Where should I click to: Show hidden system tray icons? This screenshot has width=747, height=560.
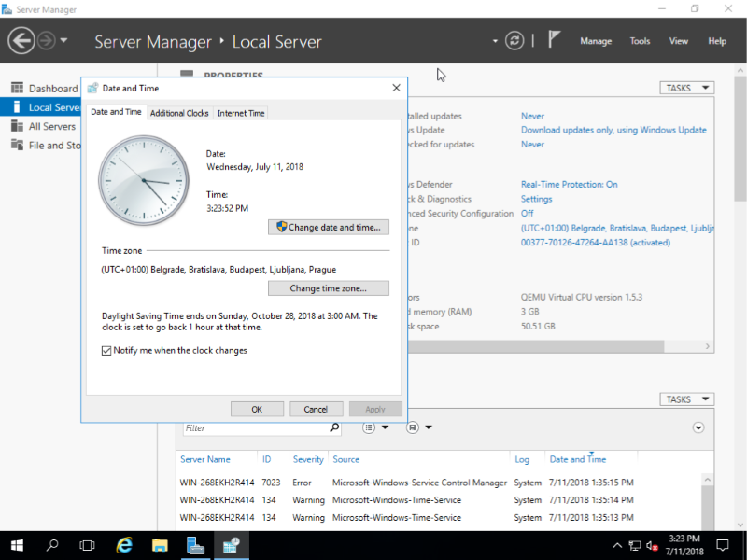click(617, 546)
